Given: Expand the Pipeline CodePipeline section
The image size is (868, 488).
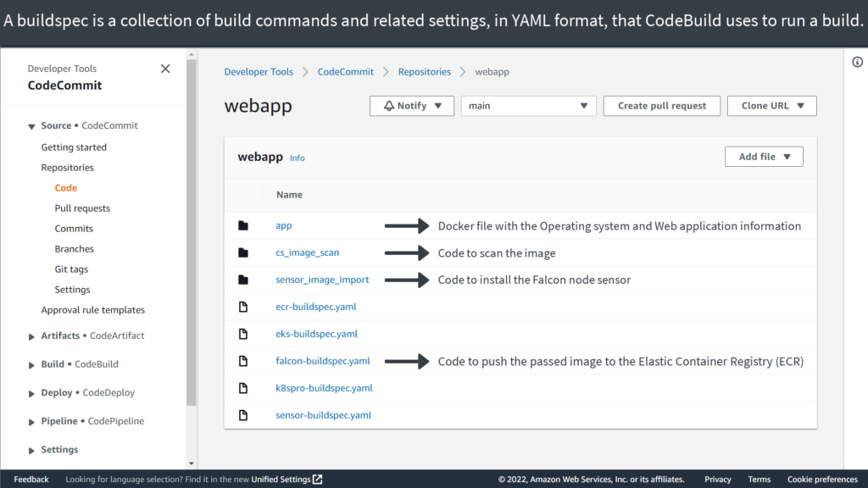Looking at the screenshot, I should tap(31, 422).
